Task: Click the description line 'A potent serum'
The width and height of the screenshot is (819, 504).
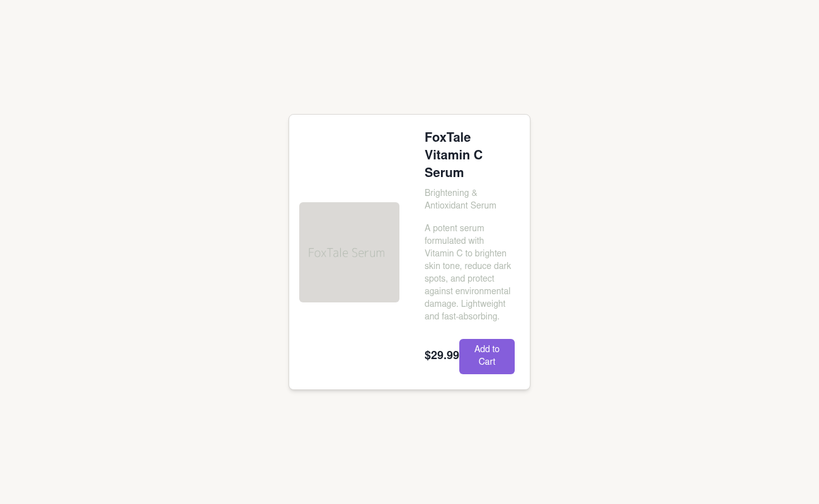Action: pos(454,228)
